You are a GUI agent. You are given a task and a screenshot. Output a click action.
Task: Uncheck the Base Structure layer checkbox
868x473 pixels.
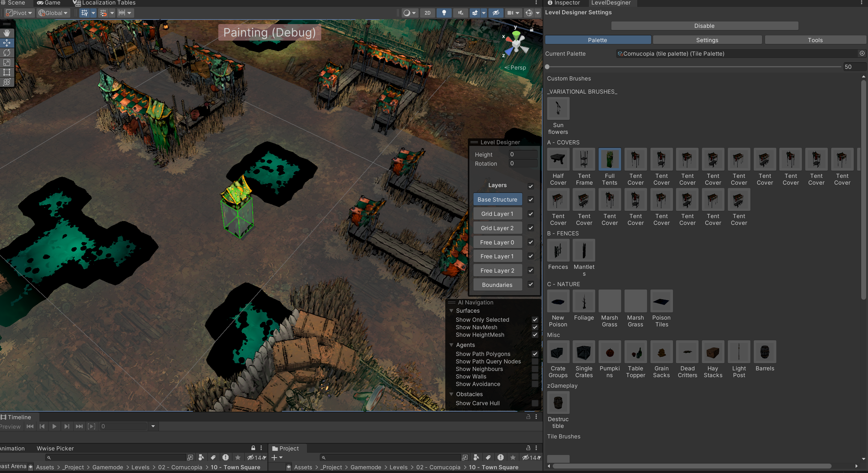(x=531, y=200)
